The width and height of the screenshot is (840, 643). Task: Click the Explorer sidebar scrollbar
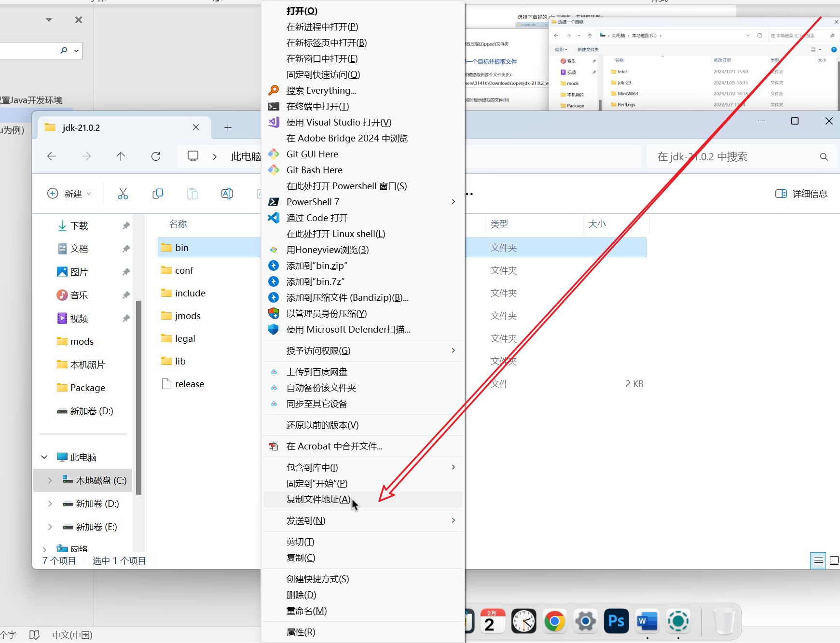(139, 397)
